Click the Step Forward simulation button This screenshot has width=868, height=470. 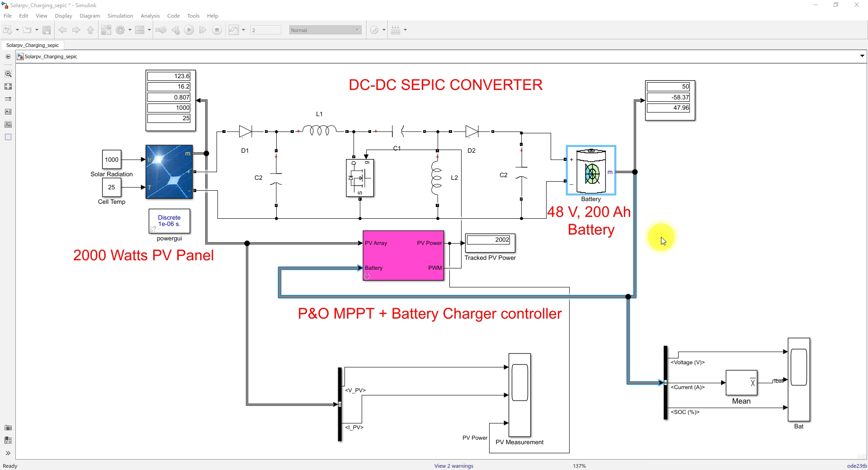point(203,30)
